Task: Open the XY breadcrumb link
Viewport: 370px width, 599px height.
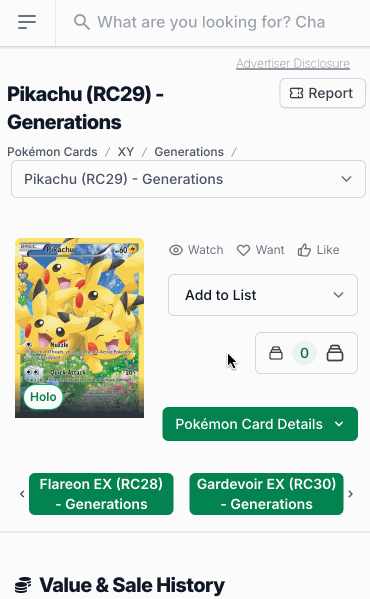Action: pyautogui.click(x=126, y=152)
